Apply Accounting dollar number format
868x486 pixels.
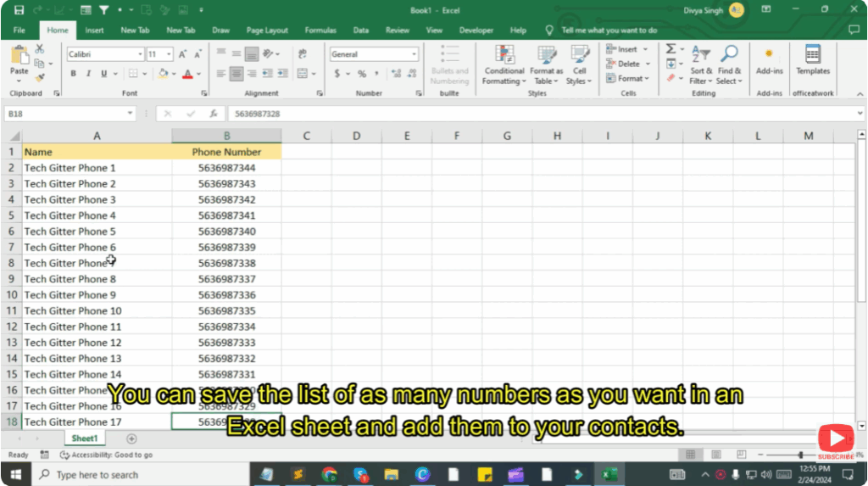coord(337,73)
